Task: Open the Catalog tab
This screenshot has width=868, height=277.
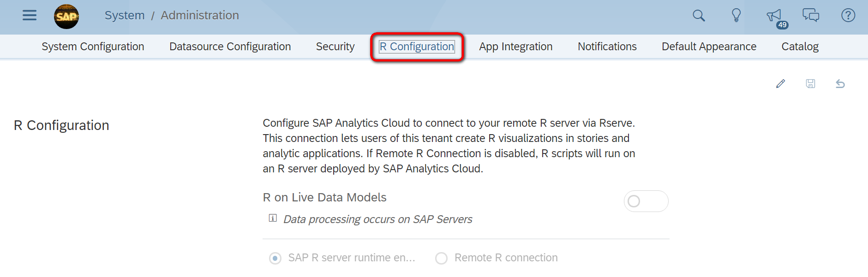Action: [x=800, y=47]
